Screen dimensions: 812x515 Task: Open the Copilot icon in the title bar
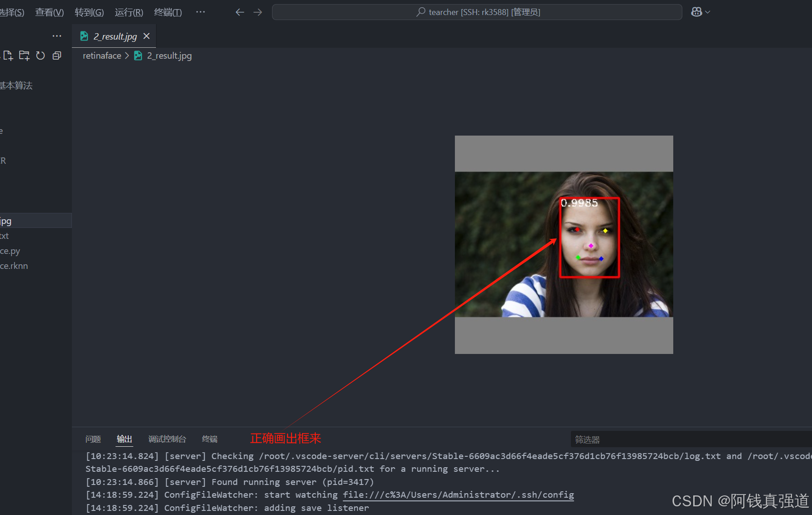[x=696, y=12]
